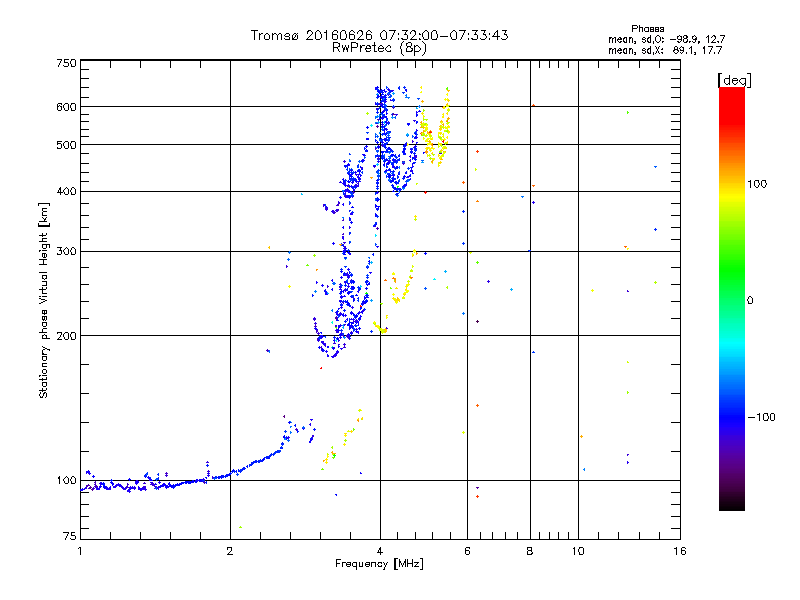Click the '100' colorbar tick label
800x600 pixels.
(x=757, y=184)
